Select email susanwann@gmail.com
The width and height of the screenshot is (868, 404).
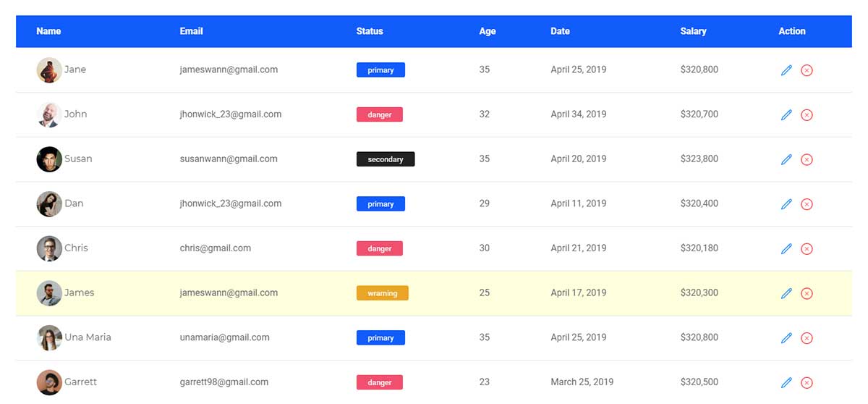229,159
